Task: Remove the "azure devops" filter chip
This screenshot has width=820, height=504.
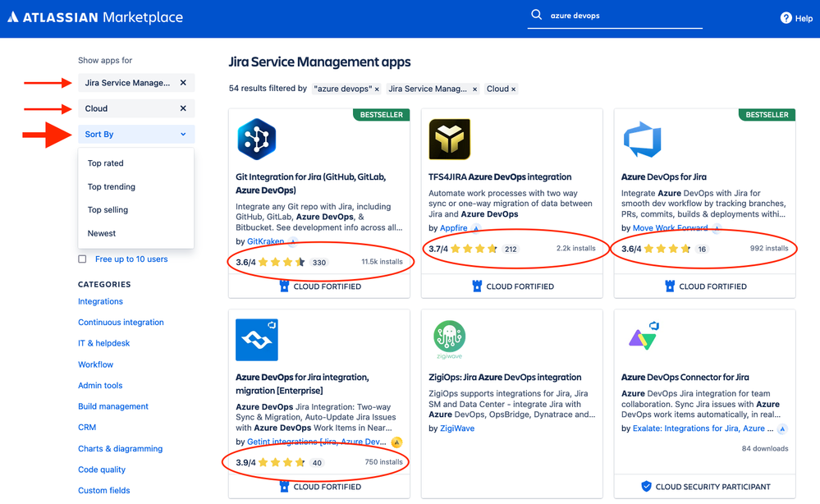Action: coord(377,89)
